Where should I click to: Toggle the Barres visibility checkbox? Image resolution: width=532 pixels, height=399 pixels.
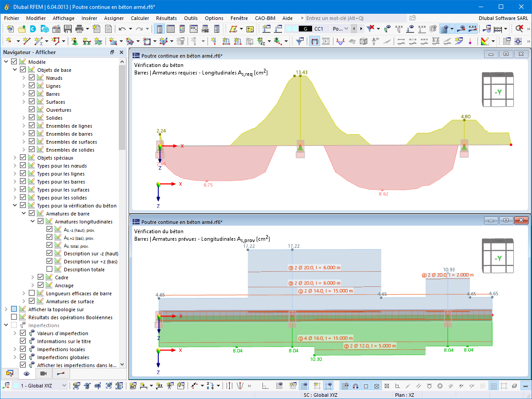[x=32, y=94]
